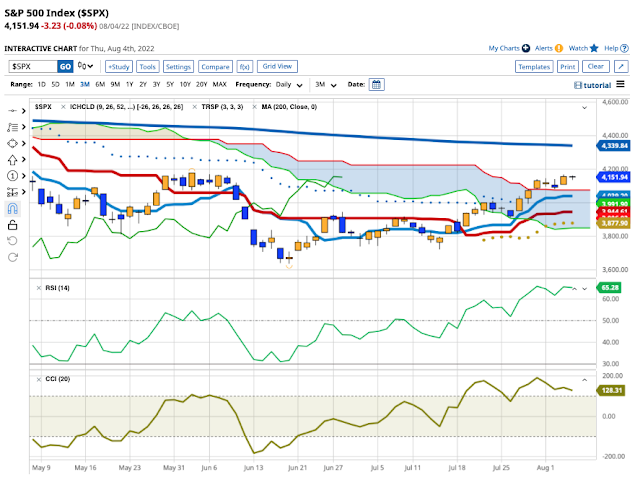The width and height of the screenshot is (640, 480).
Task: Select the measurement tool icon
Action: (x=12, y=192)
